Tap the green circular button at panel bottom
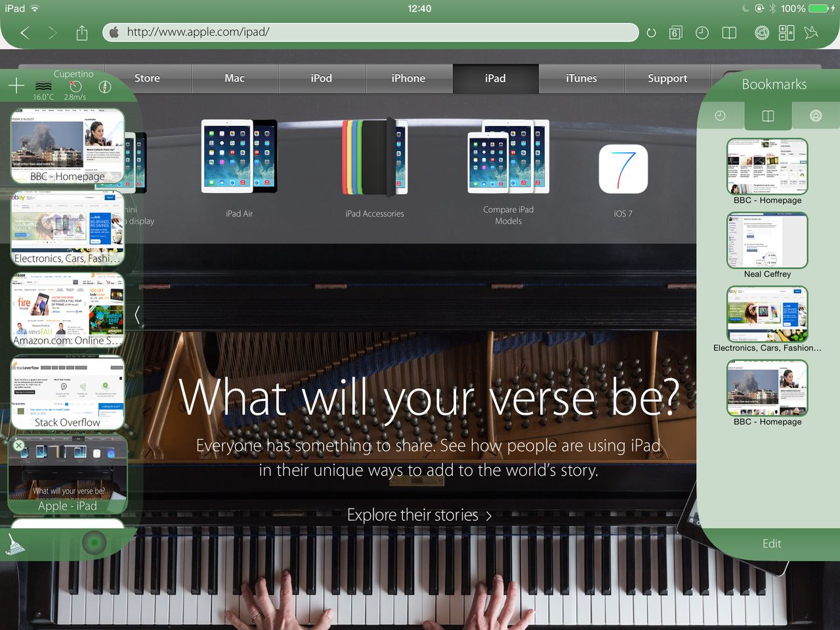 94,543
